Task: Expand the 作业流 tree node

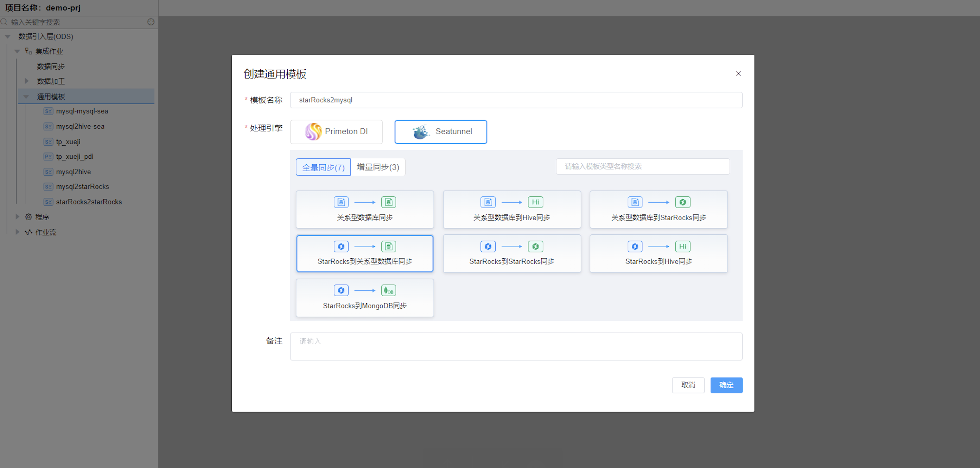Action: [x=17, y=232]
